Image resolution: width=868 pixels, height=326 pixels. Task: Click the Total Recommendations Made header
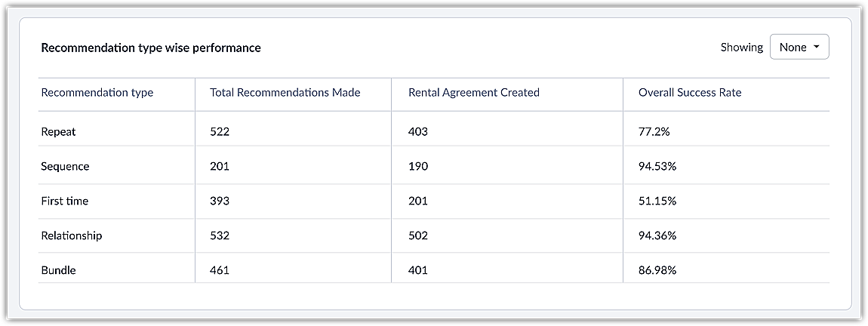click(285, 93)
